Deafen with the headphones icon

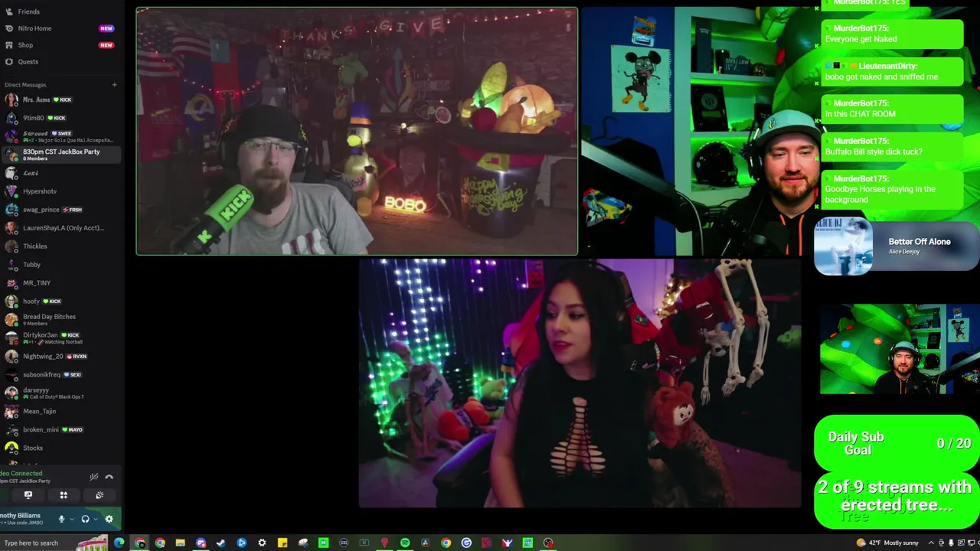tap(85, 519)
